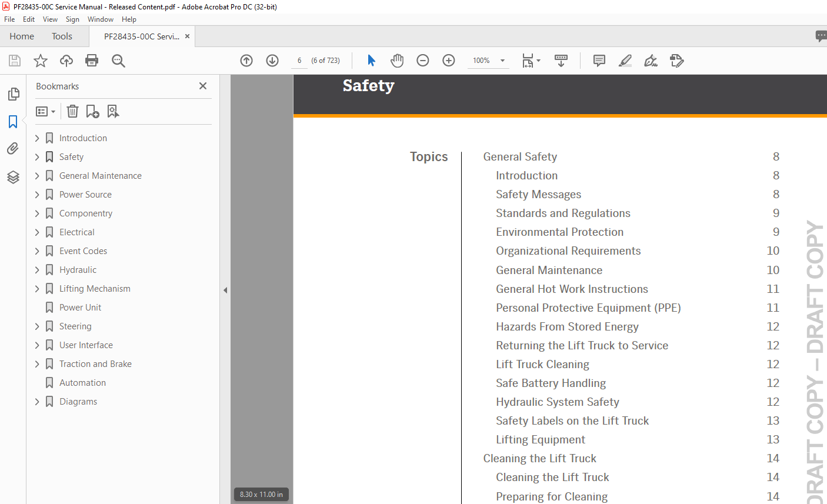The image size is (827, 504).
Task: Expand the General Maintenance bookmark
Action: tap(37, 176)
